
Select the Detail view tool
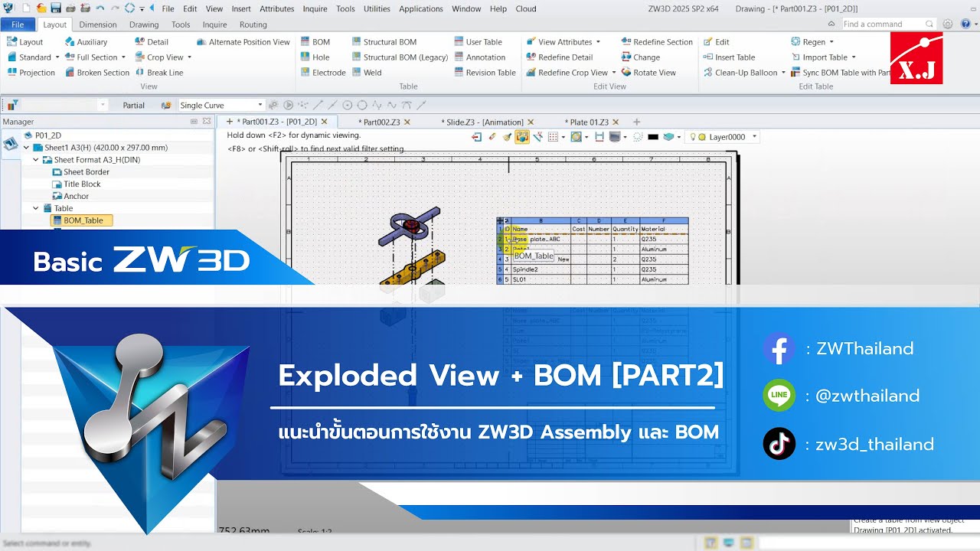pyautogui.click(x=152, y=42)
